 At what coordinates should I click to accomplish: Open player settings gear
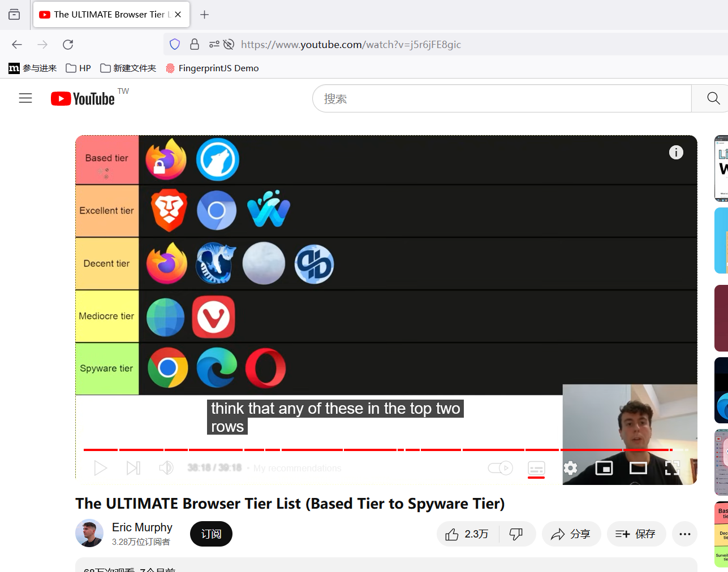tap(571, 468)
